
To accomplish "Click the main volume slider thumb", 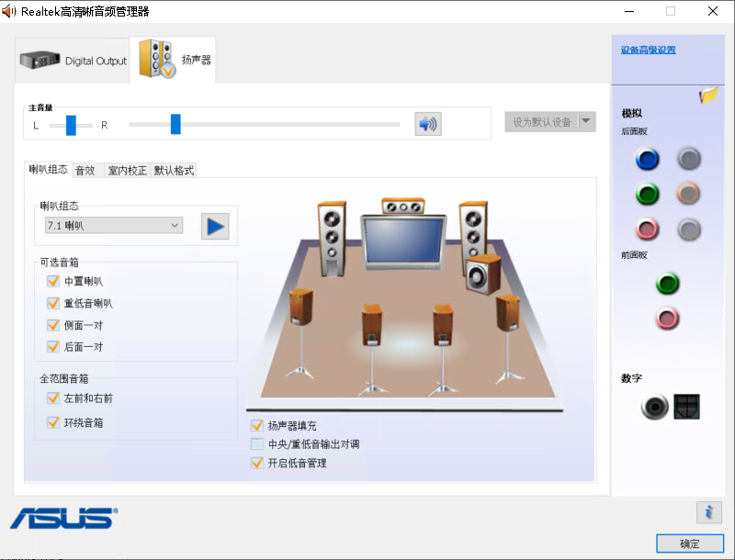I will pos(175,124).
